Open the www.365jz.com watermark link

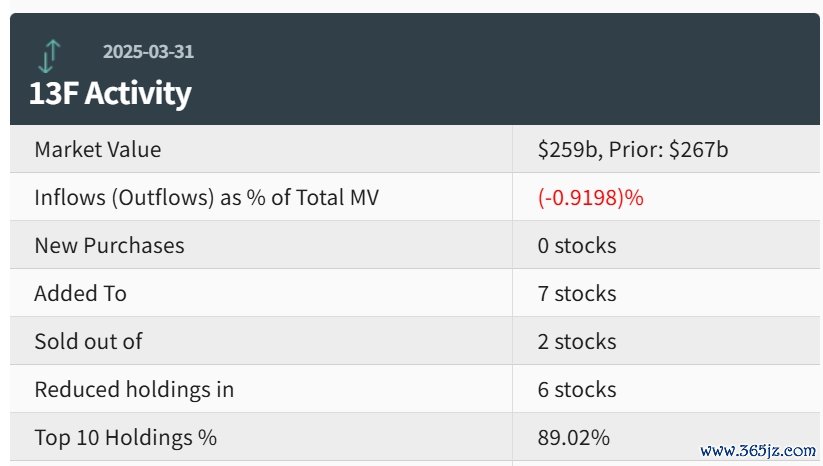[x=758, y=451]
